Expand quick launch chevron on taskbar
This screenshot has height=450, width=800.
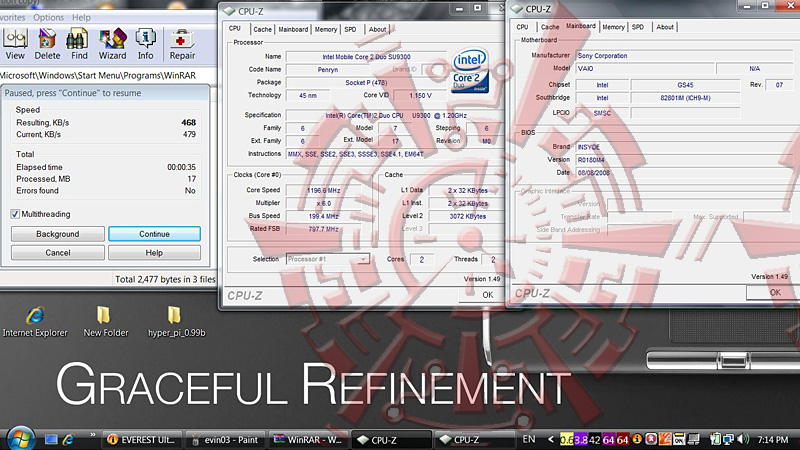coord(93,435)
